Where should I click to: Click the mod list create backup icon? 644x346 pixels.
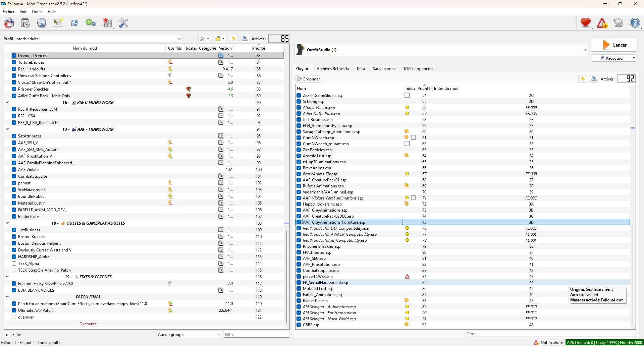point(245,39)
